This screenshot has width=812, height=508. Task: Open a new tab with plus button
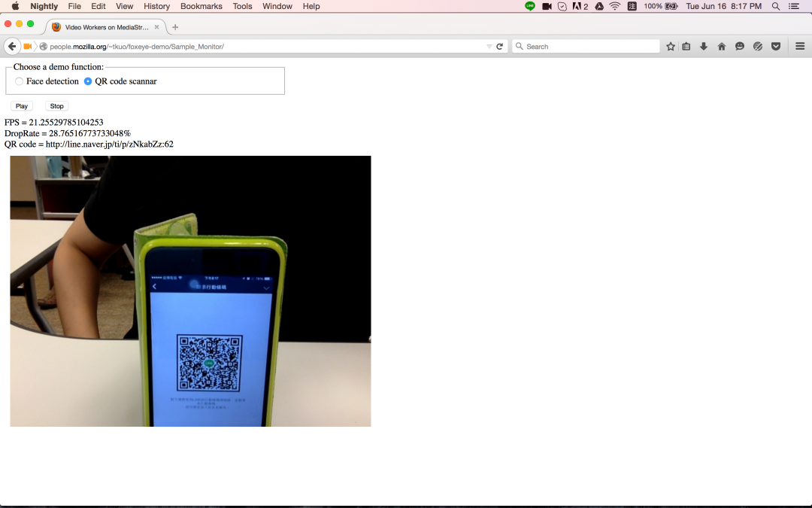[175, 27]
